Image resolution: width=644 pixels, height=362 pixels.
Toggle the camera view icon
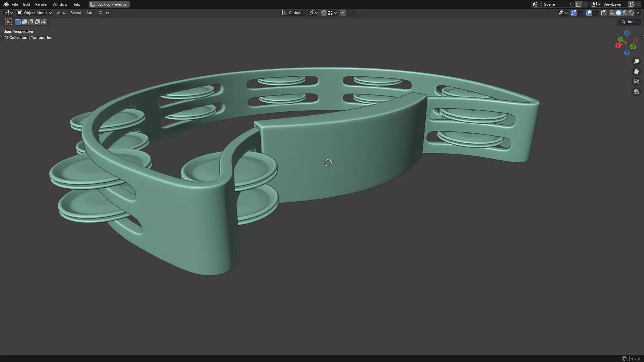[636, 81]
